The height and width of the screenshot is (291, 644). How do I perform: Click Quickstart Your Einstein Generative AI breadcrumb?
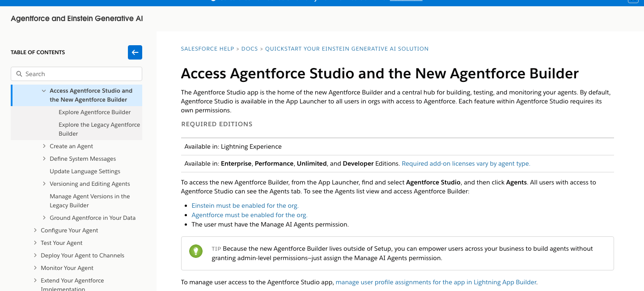click(347, 49)
